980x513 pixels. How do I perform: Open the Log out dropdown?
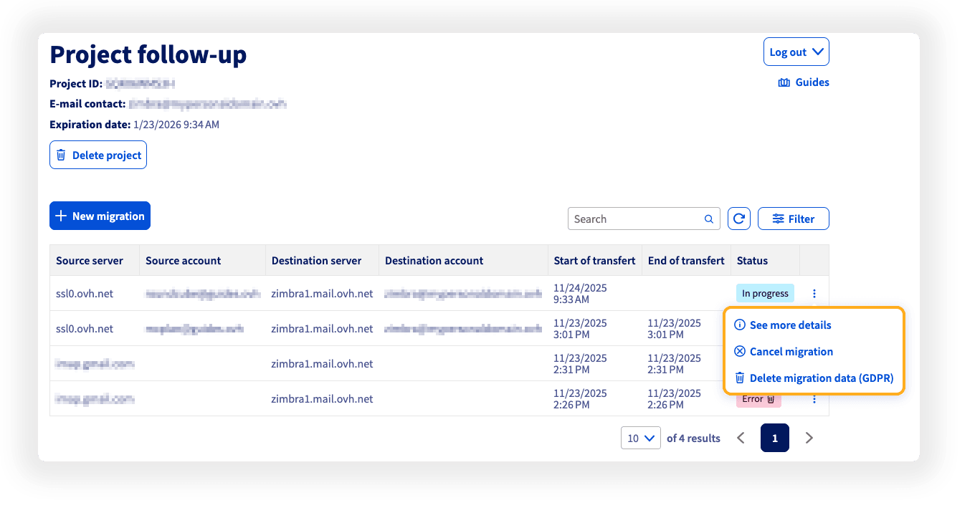tap(796, 52)
